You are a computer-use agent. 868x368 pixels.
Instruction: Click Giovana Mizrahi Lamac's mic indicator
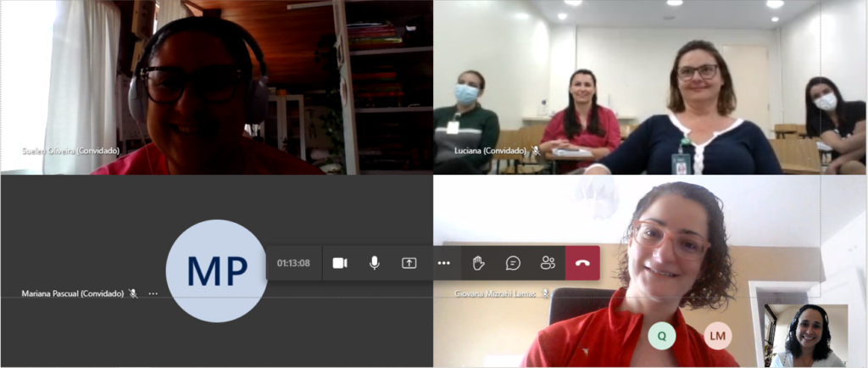[x=546, y=293]
